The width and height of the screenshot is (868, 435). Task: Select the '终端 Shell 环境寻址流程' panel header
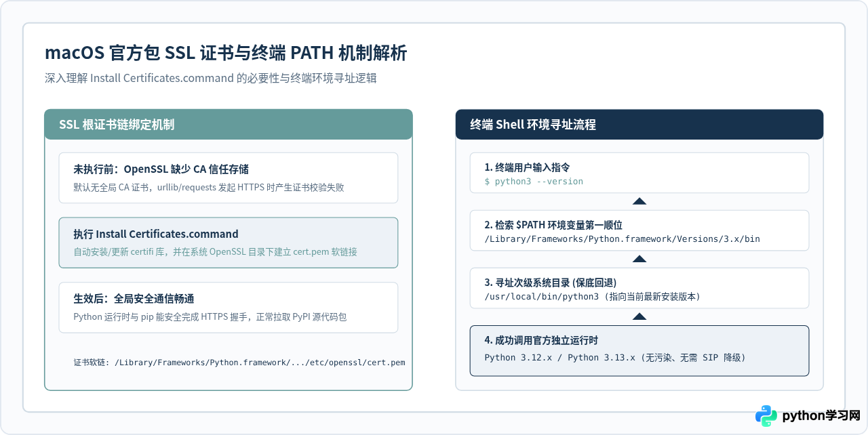click(639, 125)
